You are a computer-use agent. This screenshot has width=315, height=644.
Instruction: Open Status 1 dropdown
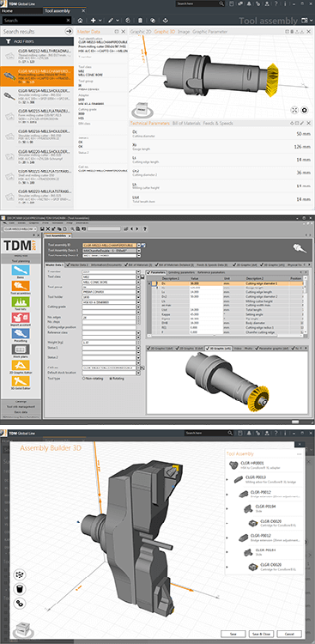coord(137,347)
